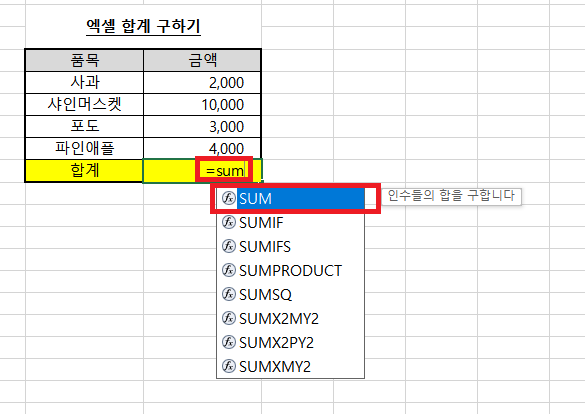
Task: Click the 사과 cell
Action: click(85, 82)
